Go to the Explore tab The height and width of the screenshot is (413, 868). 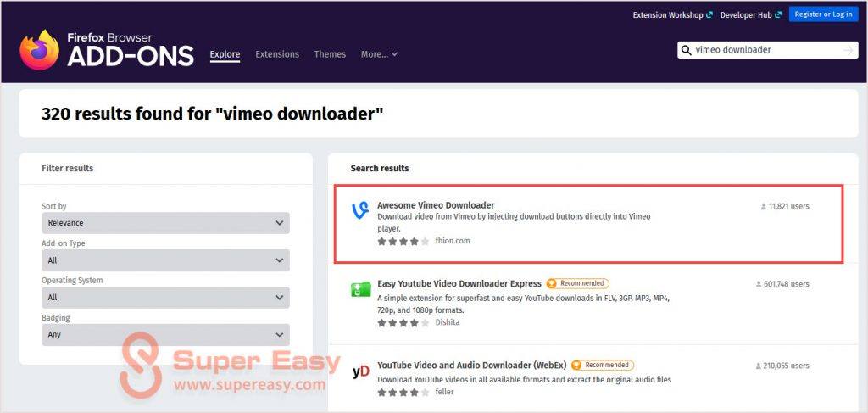(x=225, y=54)
